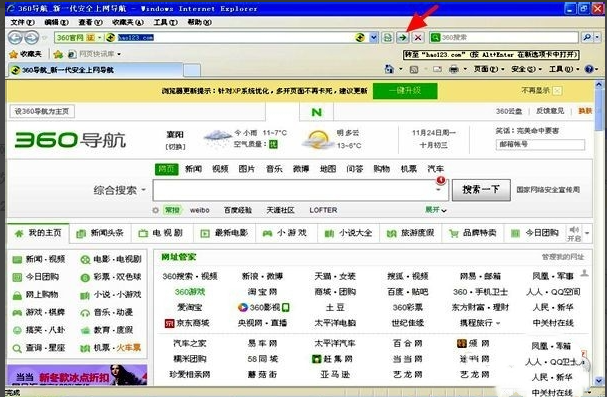Screen dimensions: 607x397
Task: Click the browser Forward arrow button
Action: 31,38
